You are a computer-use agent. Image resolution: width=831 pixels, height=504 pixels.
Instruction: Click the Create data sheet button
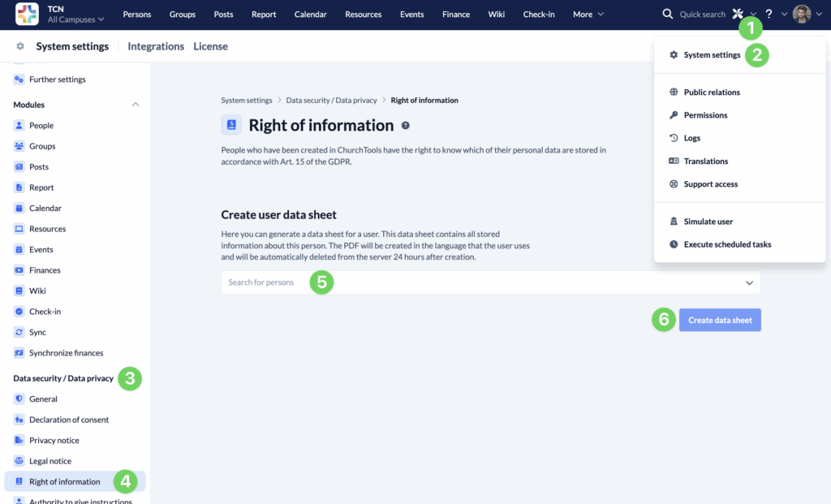(719, 319)
